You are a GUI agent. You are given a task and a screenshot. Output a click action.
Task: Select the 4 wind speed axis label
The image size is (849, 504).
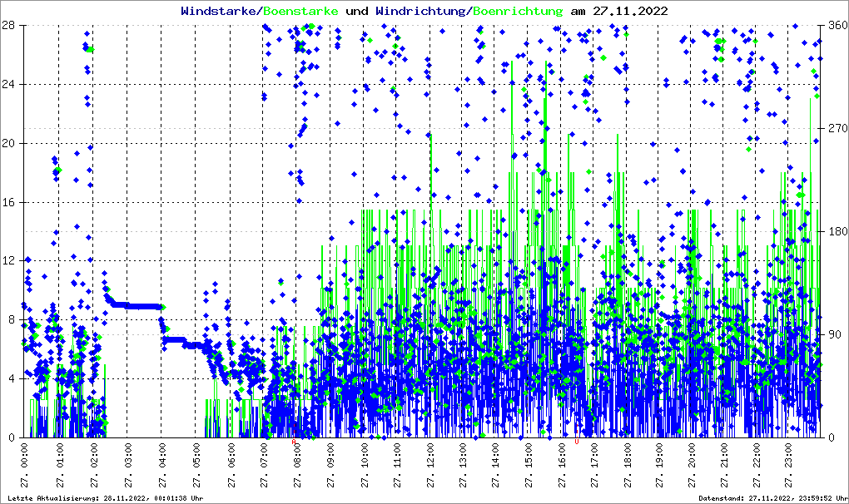(x=11, y=378)
